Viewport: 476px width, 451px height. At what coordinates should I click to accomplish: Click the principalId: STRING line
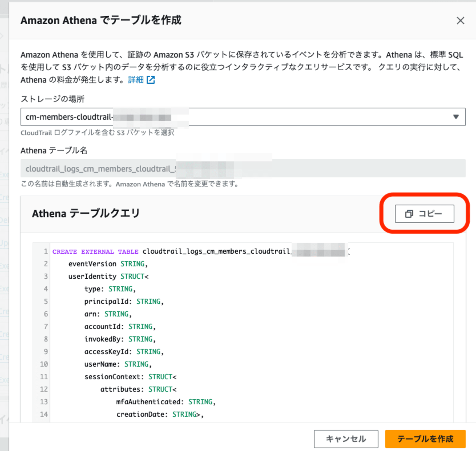[124, 301]
